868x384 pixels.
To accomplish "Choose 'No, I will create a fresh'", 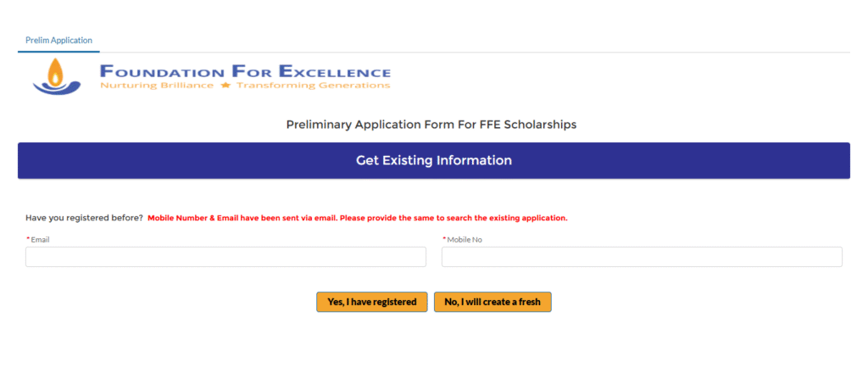I will click(492, 302).
